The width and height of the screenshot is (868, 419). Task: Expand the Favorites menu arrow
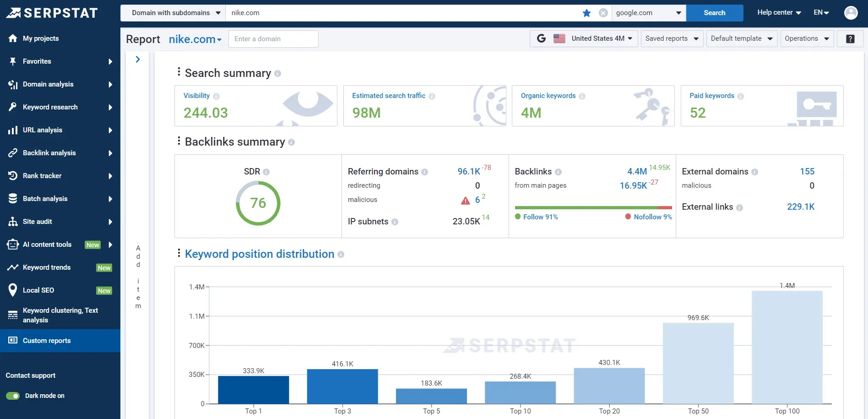pyautogui.click(x=110, y=61)
